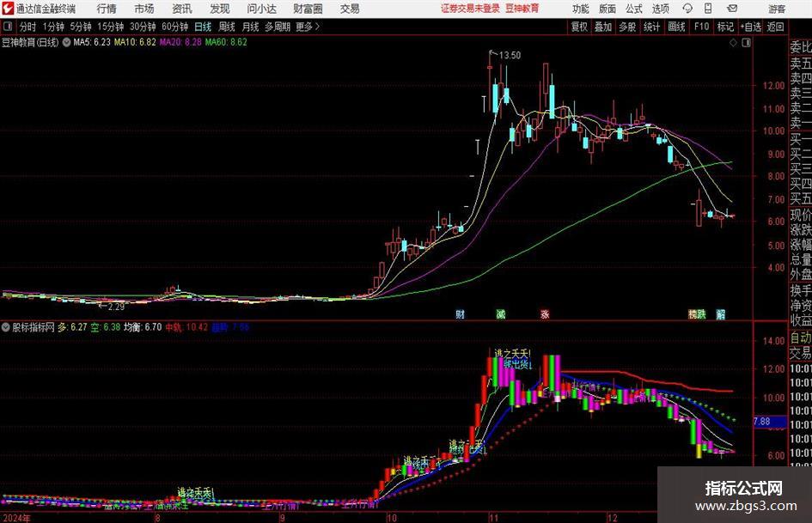
Task: Toggle the left panel icon beside 分时
Action: coord(8,27)
